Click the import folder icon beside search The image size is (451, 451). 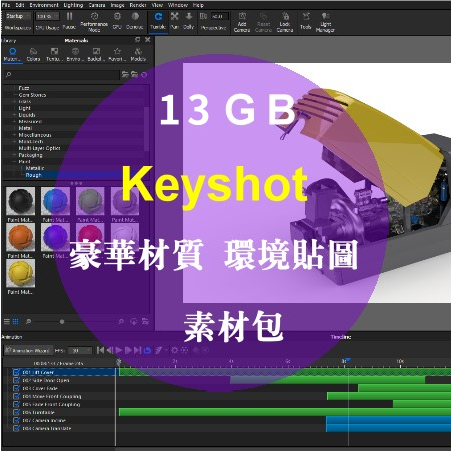click(x=134, y=74)
